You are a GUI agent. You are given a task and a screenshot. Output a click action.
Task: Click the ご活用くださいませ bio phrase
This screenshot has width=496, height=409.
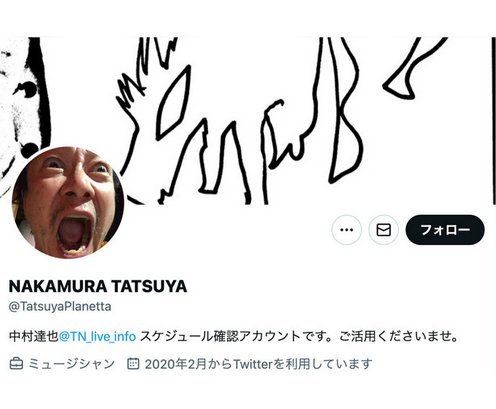399,336
